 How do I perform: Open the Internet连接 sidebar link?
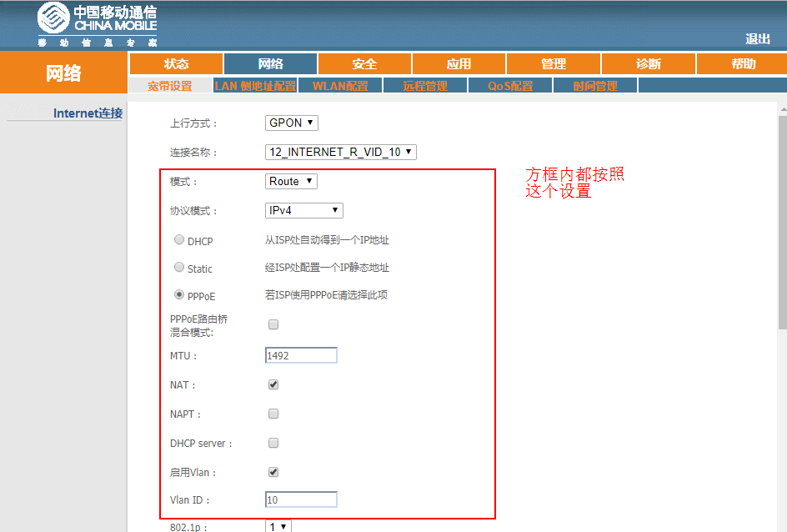(88, 113)
